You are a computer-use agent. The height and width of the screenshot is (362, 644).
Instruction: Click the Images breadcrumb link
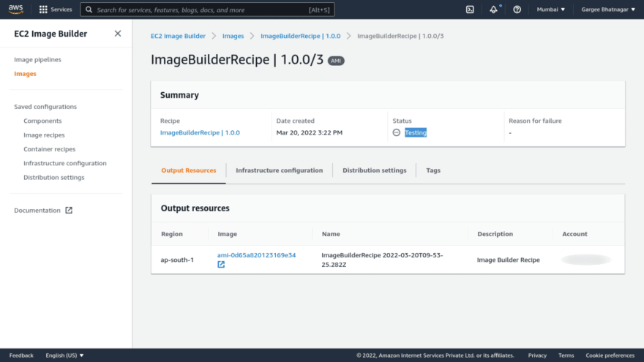coord(233,36)
